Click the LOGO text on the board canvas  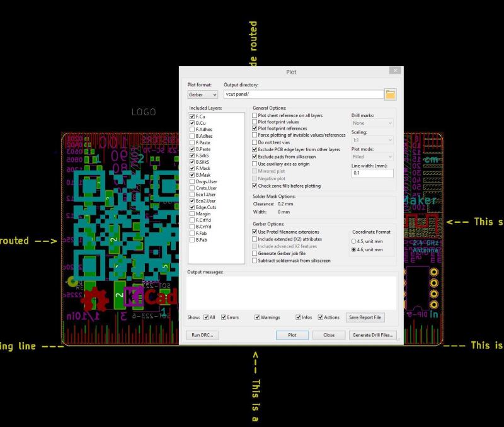click(144, 112)
